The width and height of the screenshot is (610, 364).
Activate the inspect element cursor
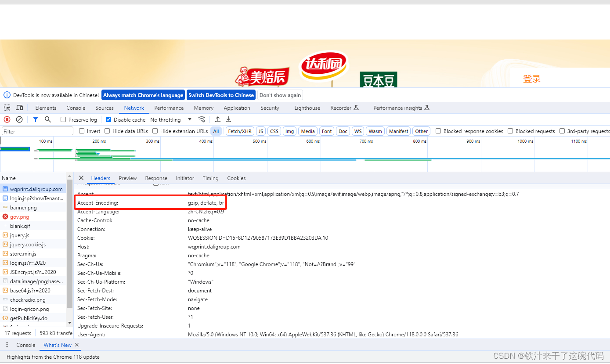[x=7, y=108]
